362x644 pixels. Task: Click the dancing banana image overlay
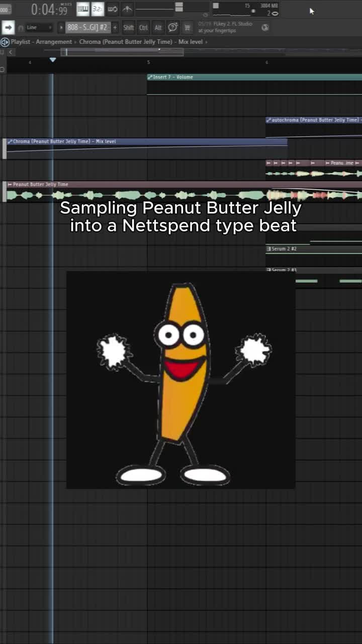(x=181, y=380)
